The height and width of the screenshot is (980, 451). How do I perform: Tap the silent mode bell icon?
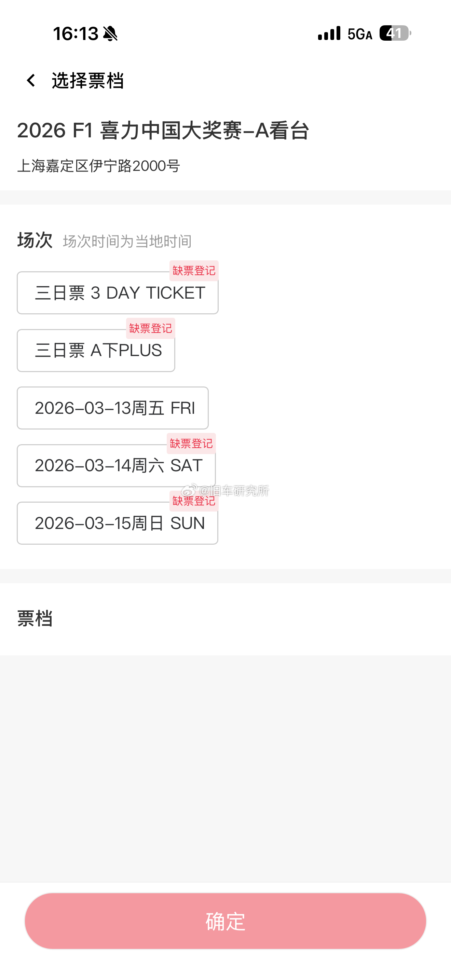pyautogui.click(x=110, y=33)
